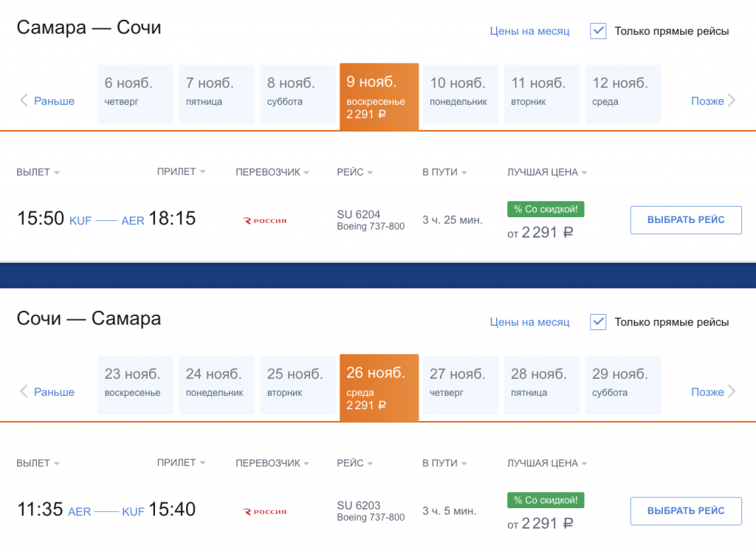
Task: Uncheck direct flights only for Sochi–Samara
Action: point(598,322)
